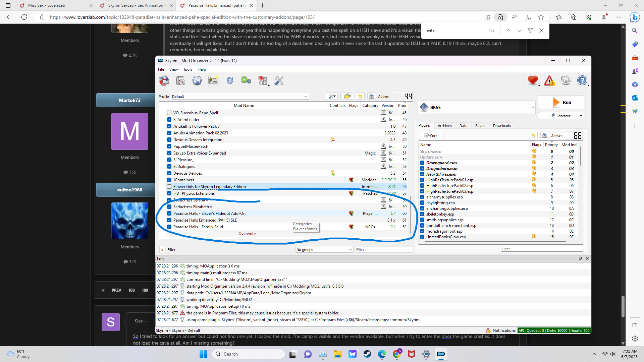
Task: Expand the mod list Filter panel arrow
Action: (x=162, y=250)
